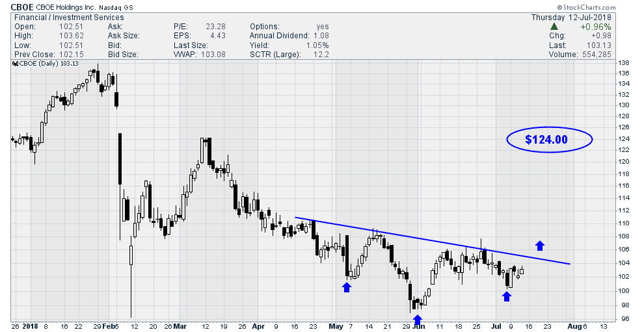644x332 pixels.
Task: Select the bold CBOE ticker symbol heading
Action: tap(22, 7)
